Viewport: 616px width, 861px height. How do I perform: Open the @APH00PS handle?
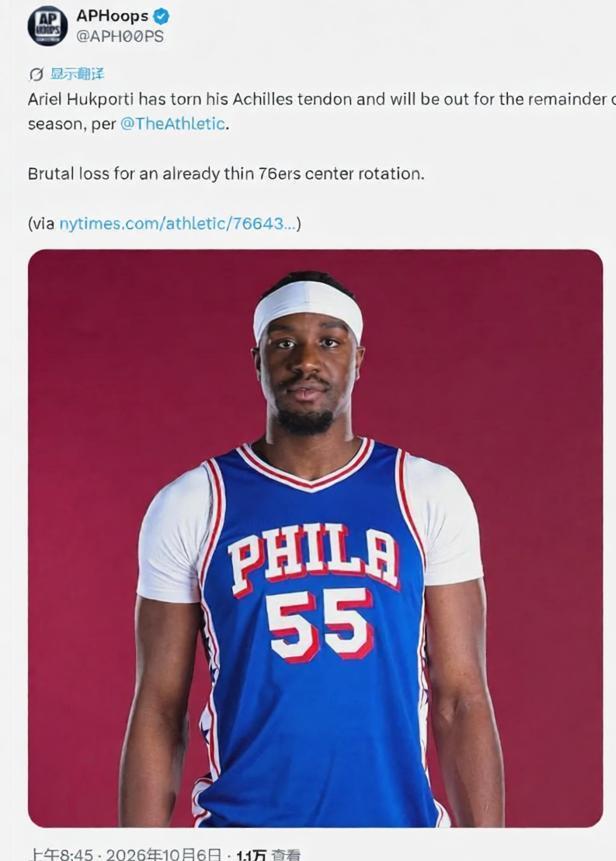[x=120, y=37]
